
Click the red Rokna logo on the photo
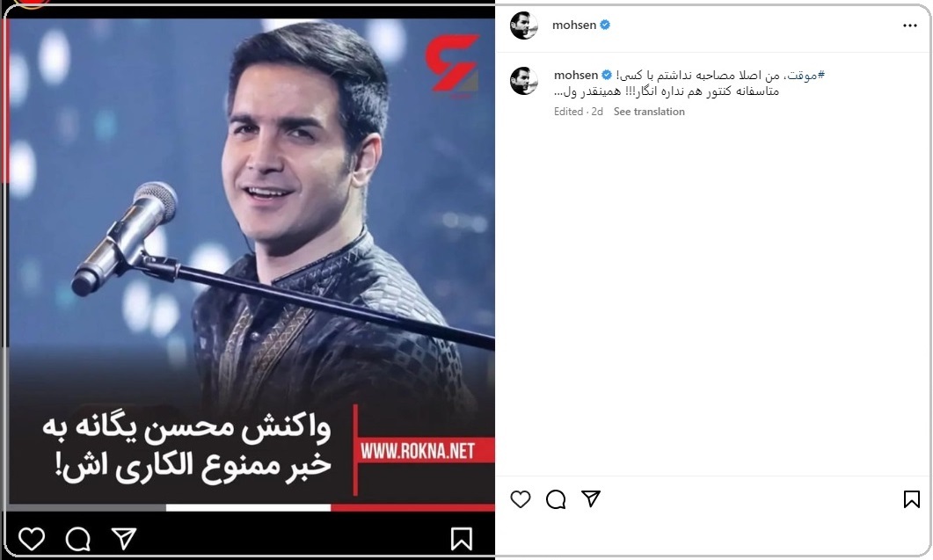tap(452, 63)
